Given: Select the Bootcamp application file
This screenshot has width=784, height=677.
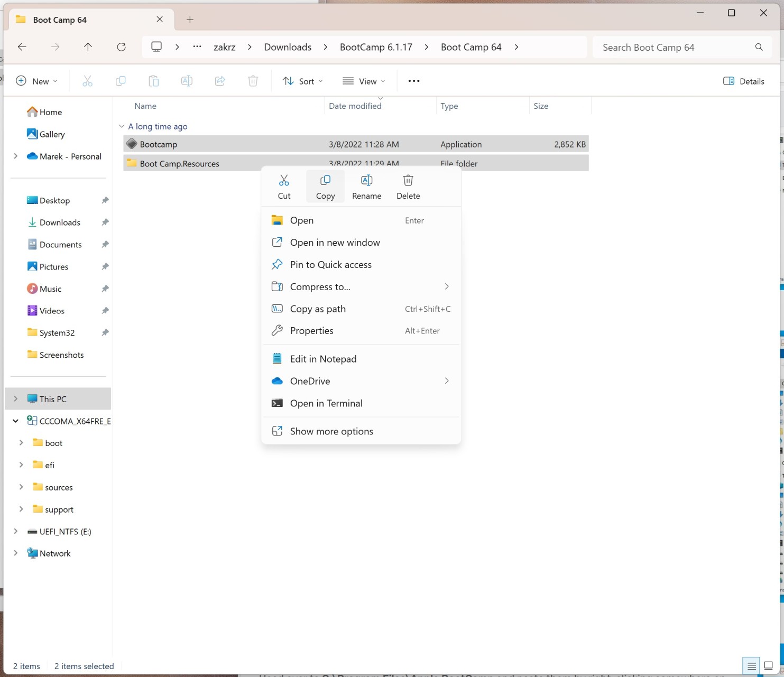Looking at the screenshot, I should click(356, 144).
